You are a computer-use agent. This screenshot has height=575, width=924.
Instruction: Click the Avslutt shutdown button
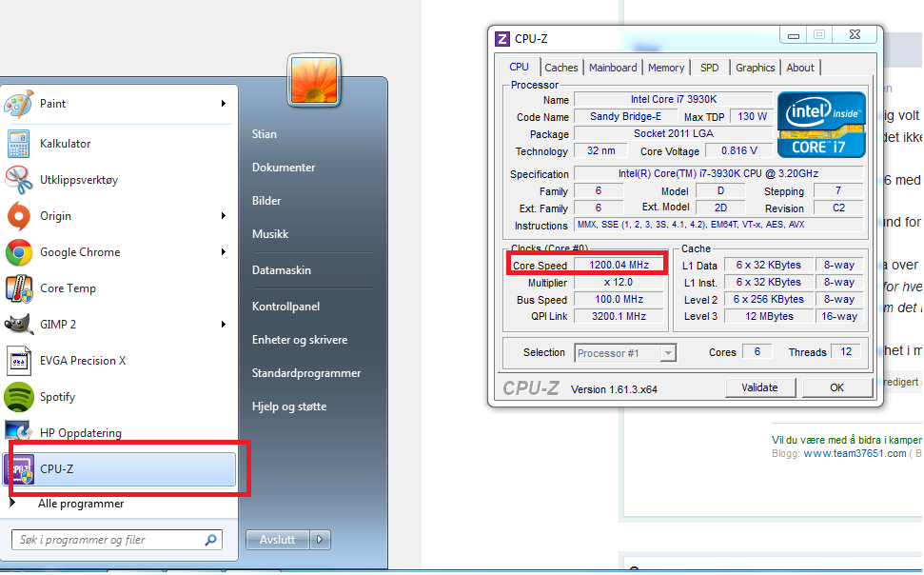point(278,540)
